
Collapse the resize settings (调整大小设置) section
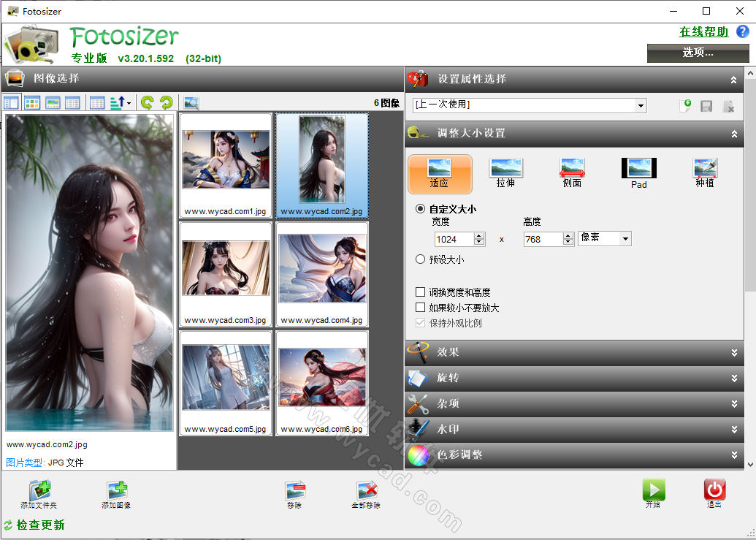[x=735, y=134]
